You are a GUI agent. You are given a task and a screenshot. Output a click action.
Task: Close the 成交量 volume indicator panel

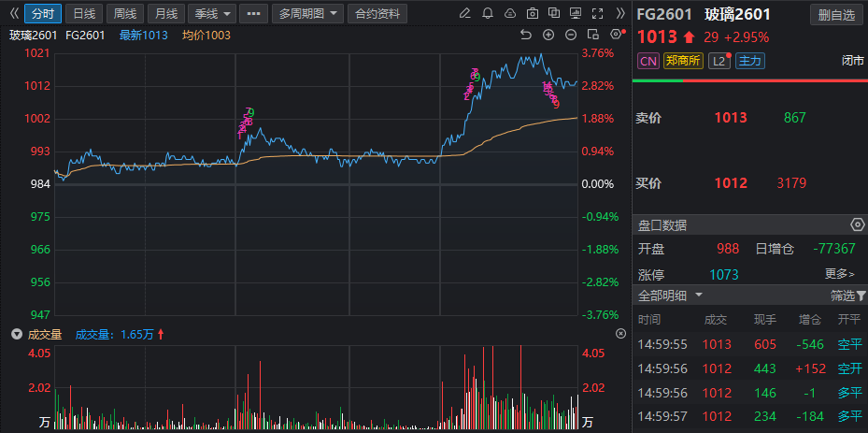pyautogui.click(x=620, y=334)
